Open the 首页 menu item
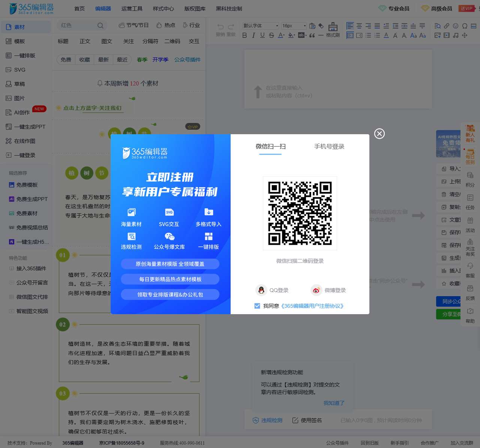Image resolution: width=480 pixels, height=448 pixels. pos(79,9)
